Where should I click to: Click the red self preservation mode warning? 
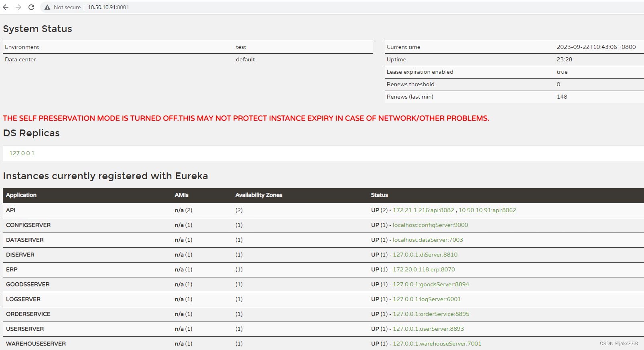coord(246,118)
